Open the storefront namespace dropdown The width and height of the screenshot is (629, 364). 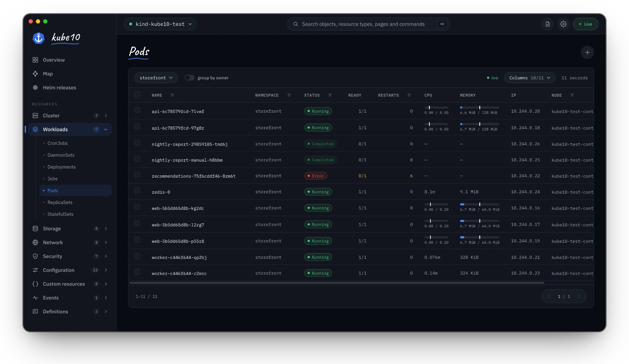tap(156, 78)
